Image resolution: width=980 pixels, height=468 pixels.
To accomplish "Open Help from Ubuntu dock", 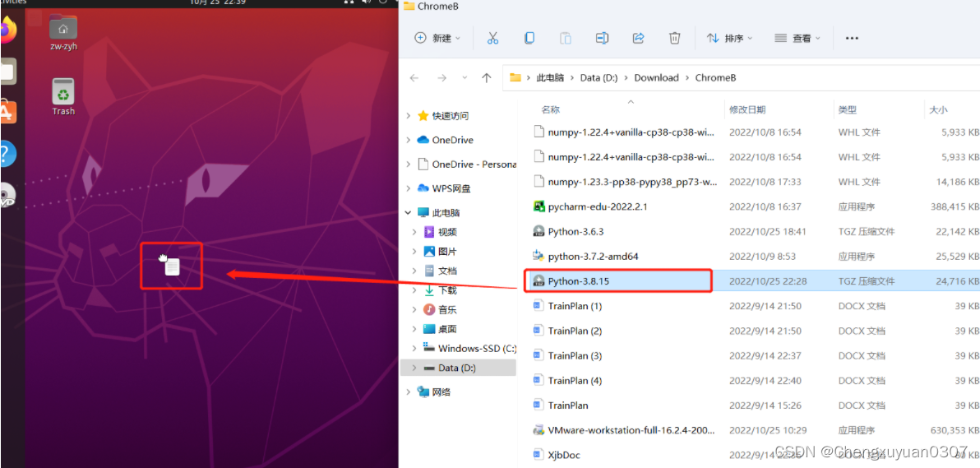I will [7, 154].
